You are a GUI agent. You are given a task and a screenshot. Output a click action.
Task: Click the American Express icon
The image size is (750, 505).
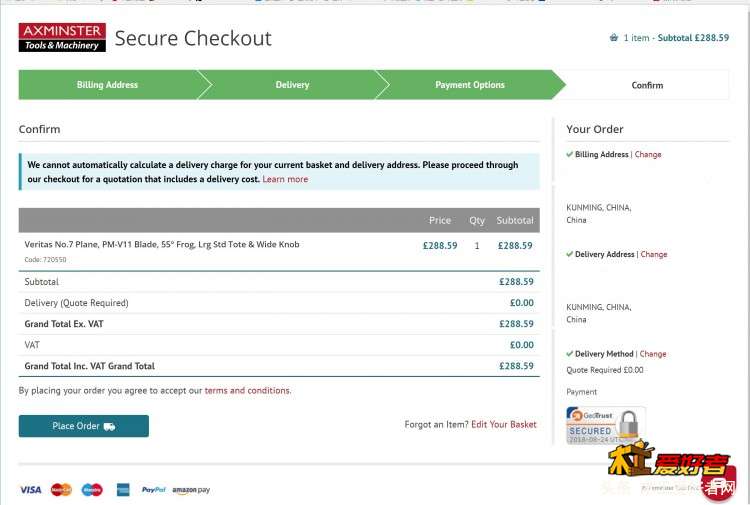point(123,490)
